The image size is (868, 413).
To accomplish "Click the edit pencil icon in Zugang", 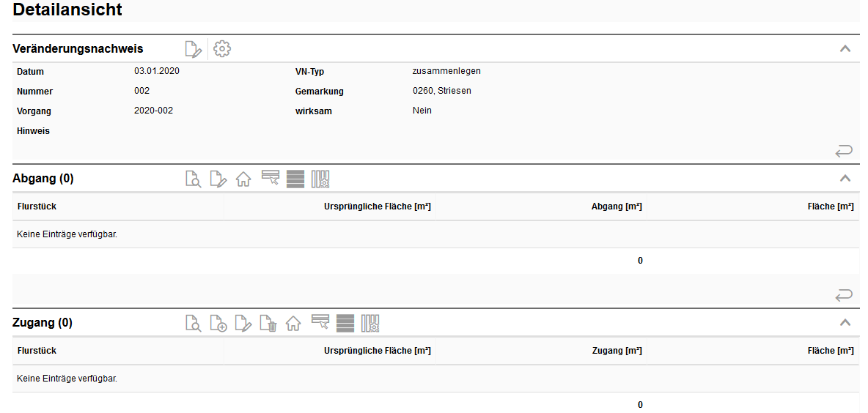I will tap(243, 323).
